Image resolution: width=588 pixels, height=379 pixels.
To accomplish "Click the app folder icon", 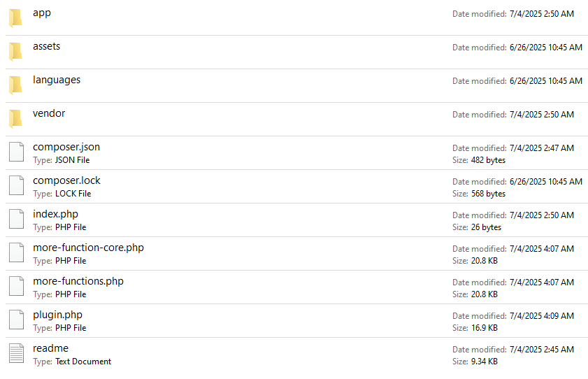I will (15, 17).
